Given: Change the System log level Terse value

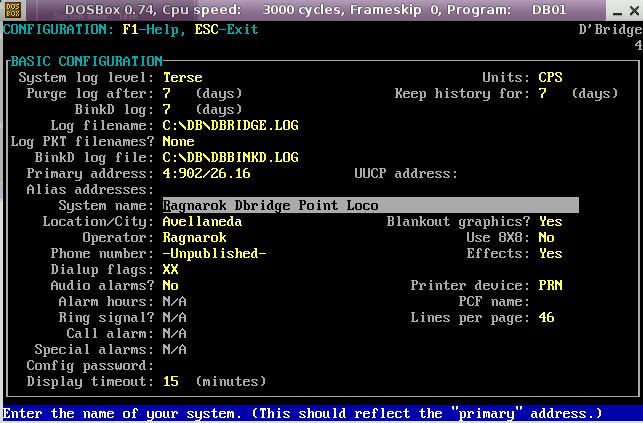Looking at the screenshot, I should 182,77.
